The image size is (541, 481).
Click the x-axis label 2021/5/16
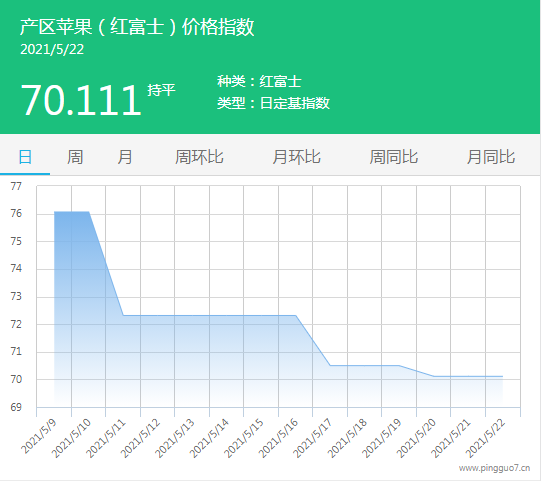tap(278, 438)
